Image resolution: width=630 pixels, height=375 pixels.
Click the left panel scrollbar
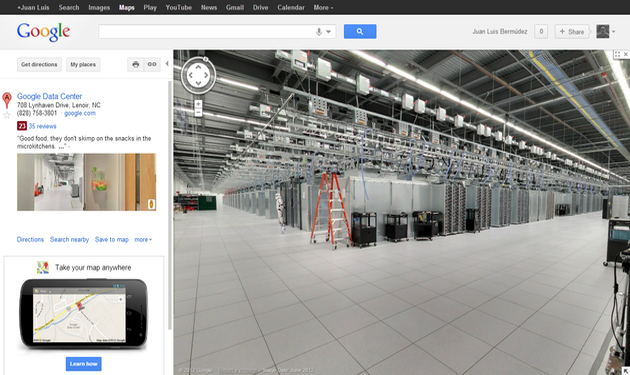click(170, 205)
